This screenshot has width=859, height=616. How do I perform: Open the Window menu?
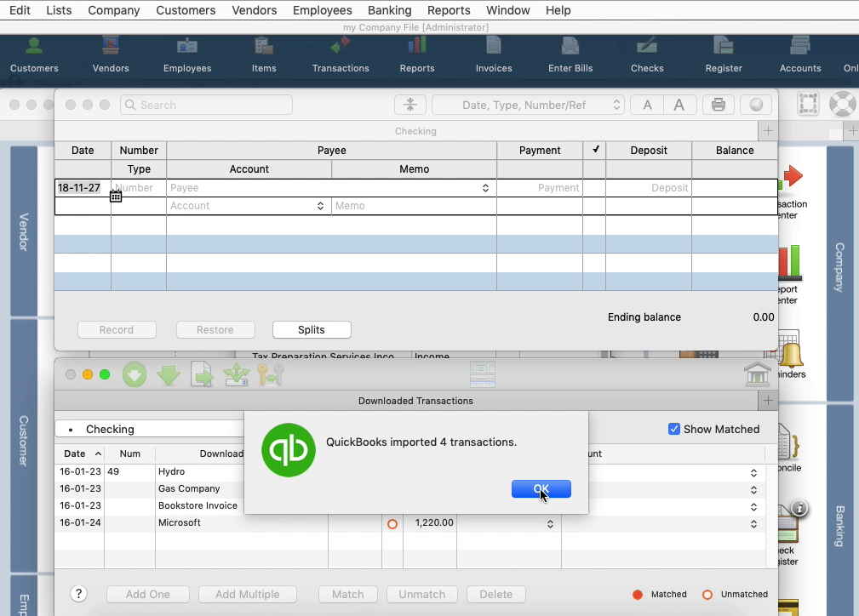click(x=508, y=10)
